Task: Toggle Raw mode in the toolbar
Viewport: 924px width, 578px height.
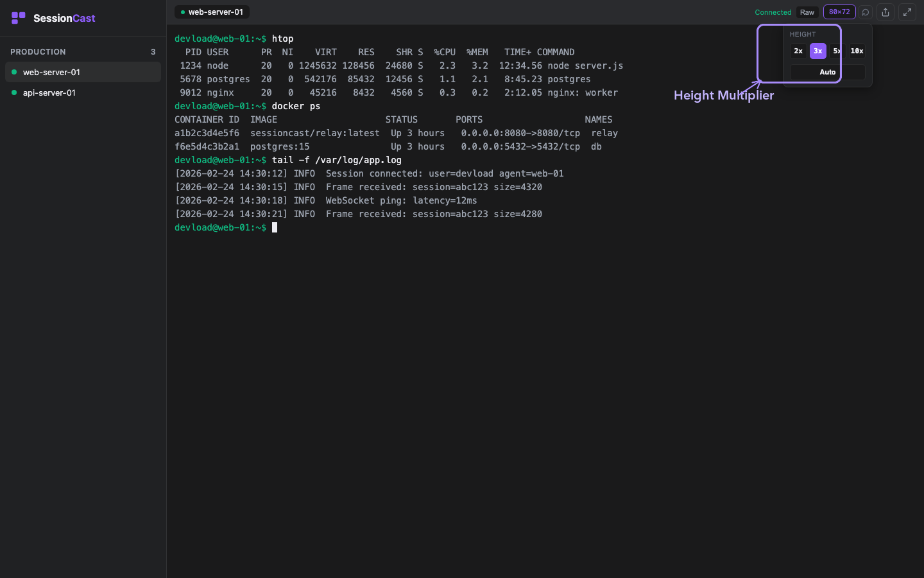Action: (807, 12)
